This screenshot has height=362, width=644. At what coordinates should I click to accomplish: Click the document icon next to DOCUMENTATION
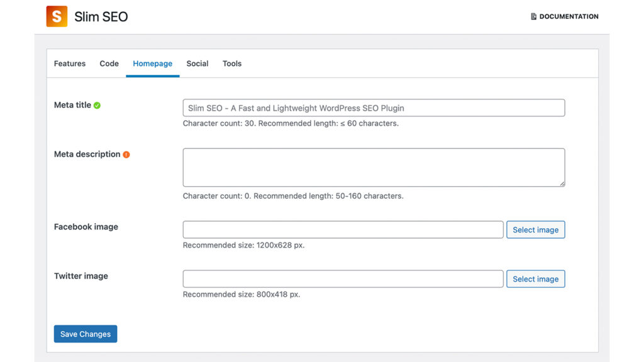533,16
